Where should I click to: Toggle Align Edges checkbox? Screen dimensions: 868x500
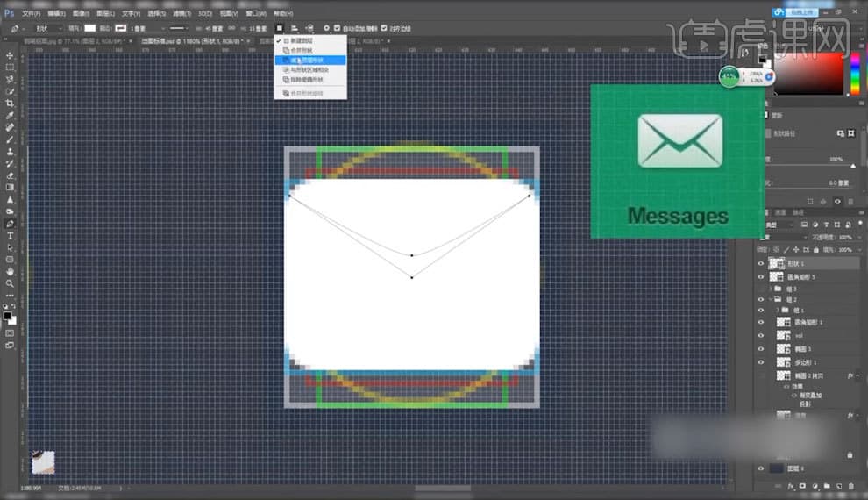tap(384, 28)
